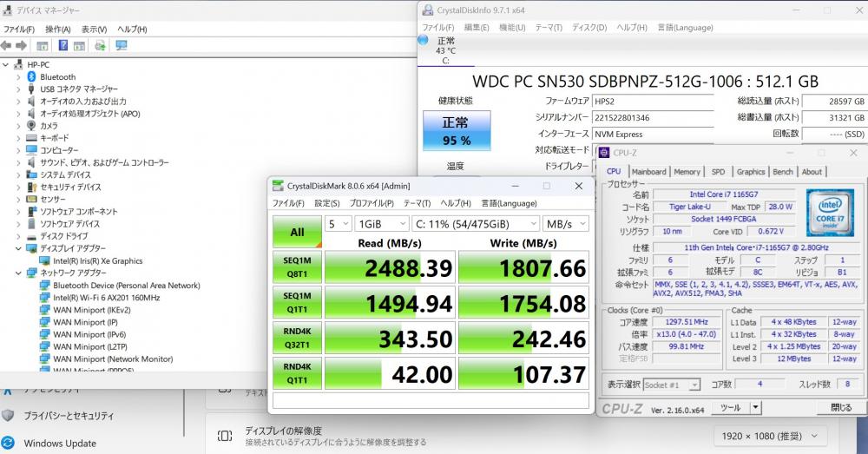Run the SEQ1M Q1T1 benchmark button

click(297, 303)
